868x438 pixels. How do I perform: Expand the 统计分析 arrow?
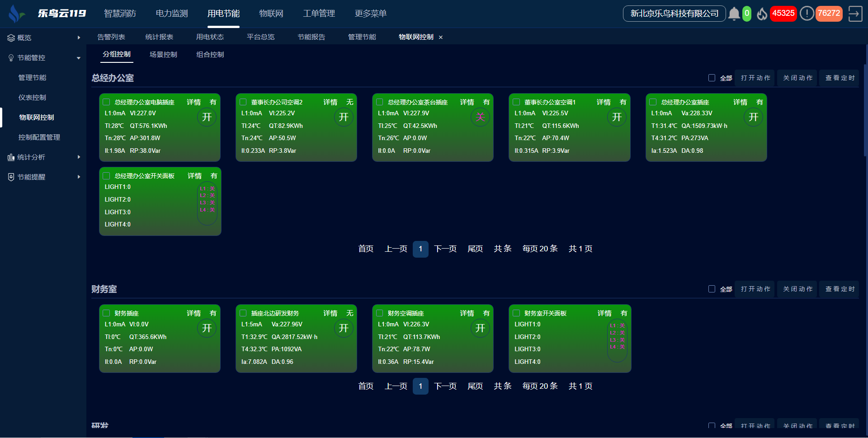coord(79,157)
